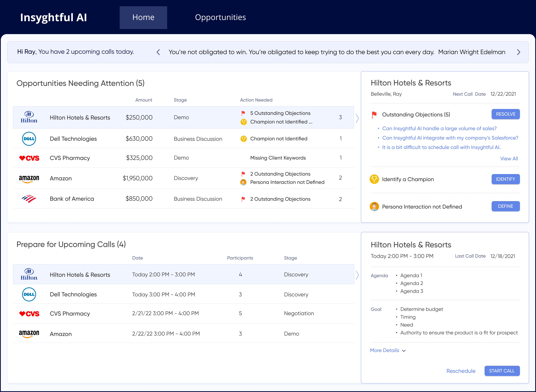Click the CVS logo in Opportunities list
The height and width of the screenshot is (392, 536).
29,158
